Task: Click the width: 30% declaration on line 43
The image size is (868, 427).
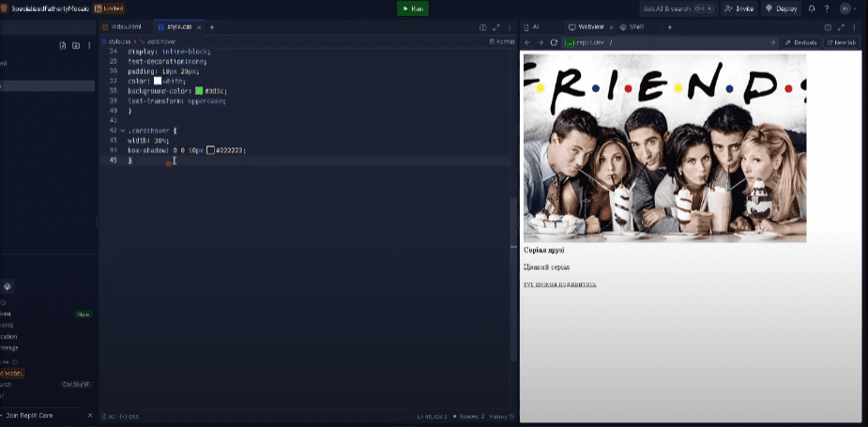Action: (x=148, y=141)
